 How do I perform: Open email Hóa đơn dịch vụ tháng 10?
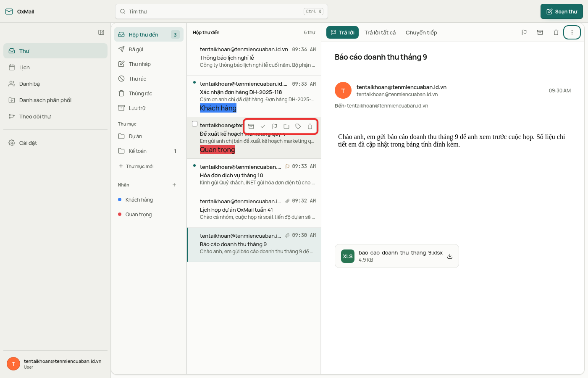point(254,176)
